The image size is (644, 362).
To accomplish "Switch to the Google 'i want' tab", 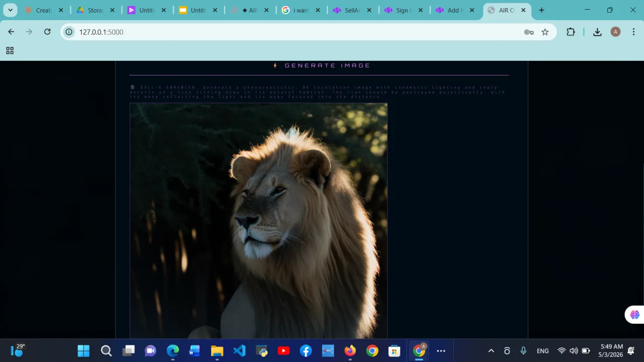I will [301, 10].
